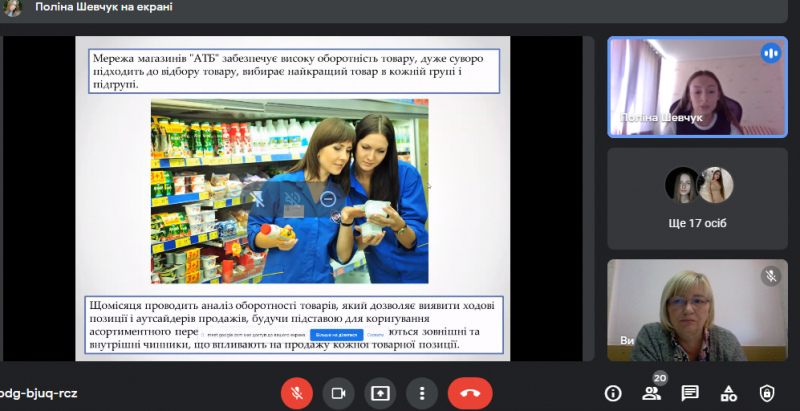The image size is (800, 411).
Task: Click the present screen button
Action: tap(380, 394)
